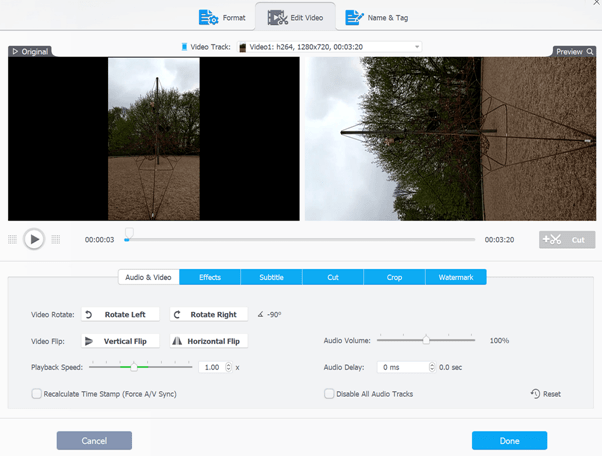Image resolution: width=602 pixels, height=456 pixels.
Task: Click the Cancel button
Action: coord(94,441)
